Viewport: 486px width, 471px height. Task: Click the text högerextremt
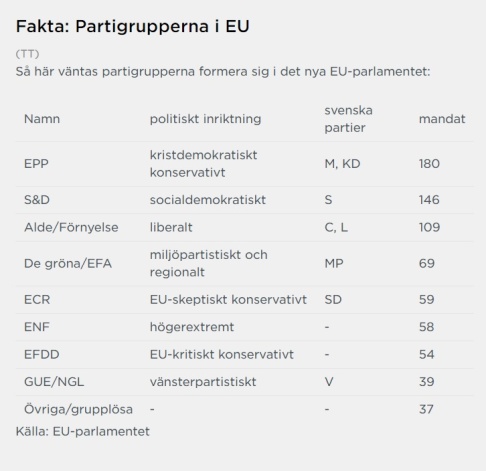192,327
